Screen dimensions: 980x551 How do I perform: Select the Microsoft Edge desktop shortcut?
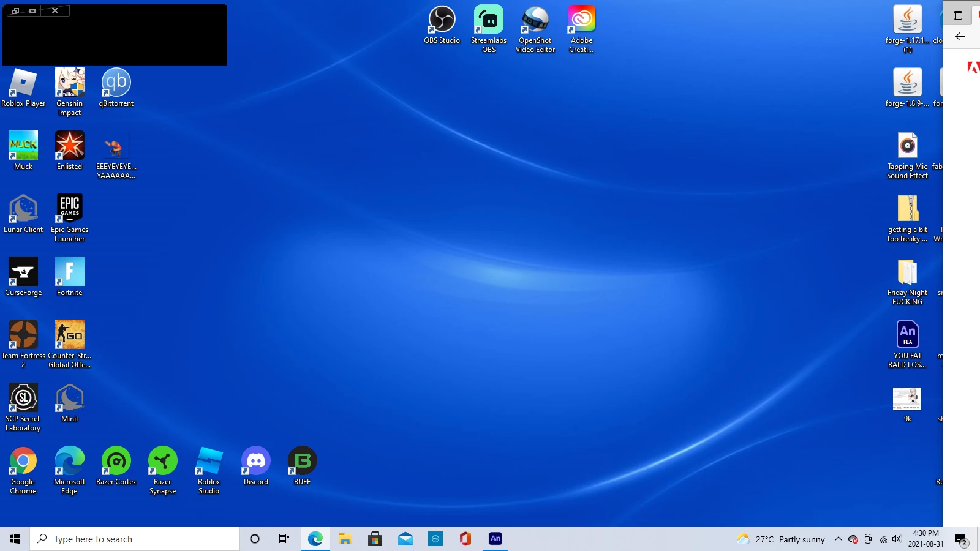click(x=69, y=470)
